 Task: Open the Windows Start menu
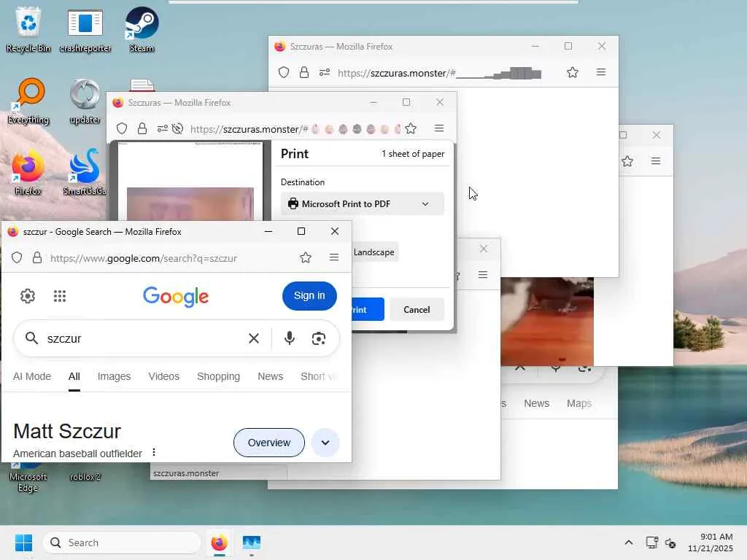[23, 542]
